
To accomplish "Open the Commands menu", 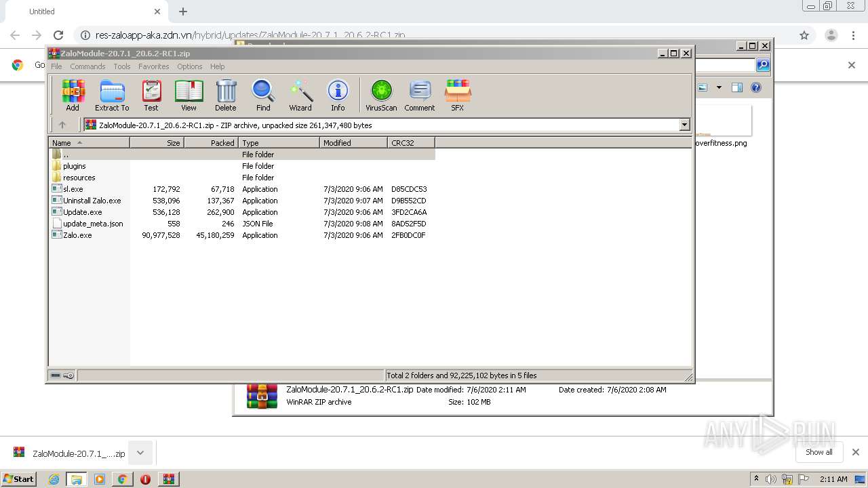I will (x=87, y=66).
